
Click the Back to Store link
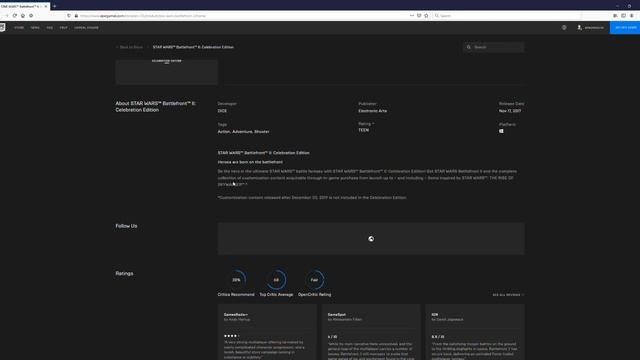[130, 47]
